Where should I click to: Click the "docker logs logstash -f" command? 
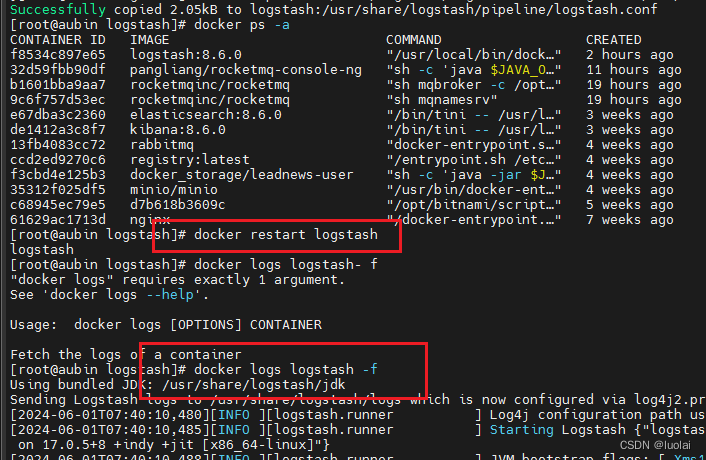click(286, 370)
